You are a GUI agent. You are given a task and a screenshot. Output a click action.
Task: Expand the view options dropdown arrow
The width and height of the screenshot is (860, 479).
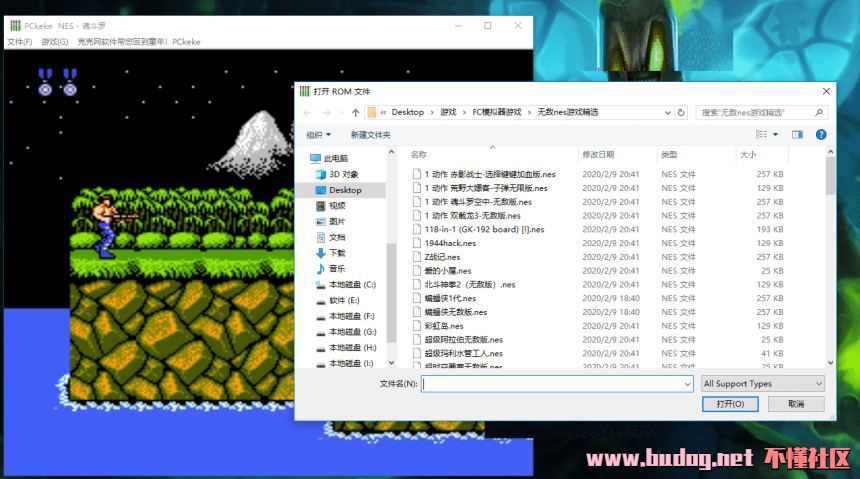click(775, 134)
